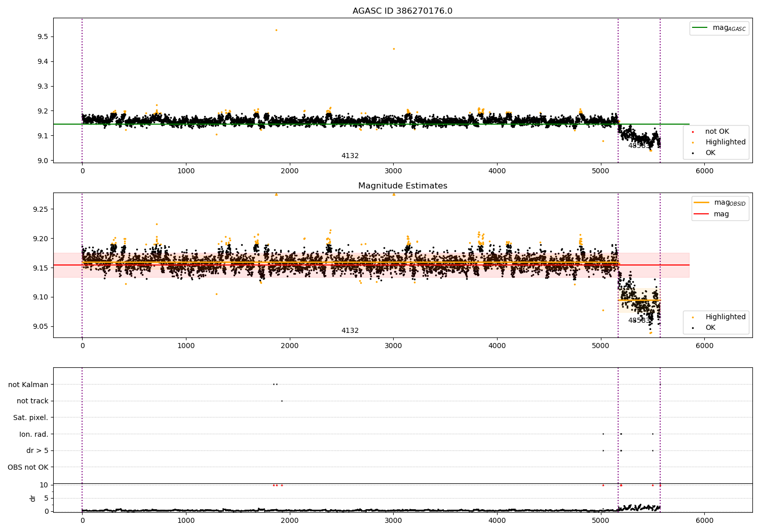Click the 'Ion. rad.' row label
760x532 pixels.
pos(34,434)
